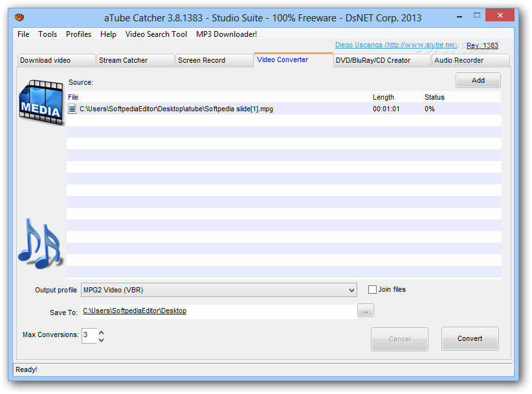Switch to the Download video tab
The height and width of the screenshot is (394, 532).
point(56,60)
